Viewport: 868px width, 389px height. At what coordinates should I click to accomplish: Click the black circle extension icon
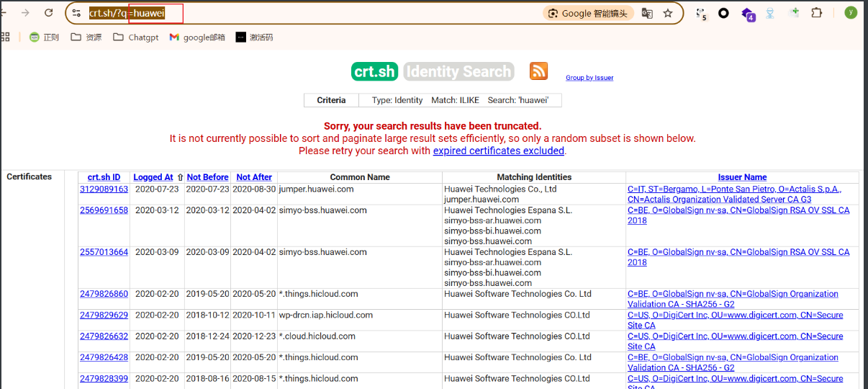click(723, 13)
